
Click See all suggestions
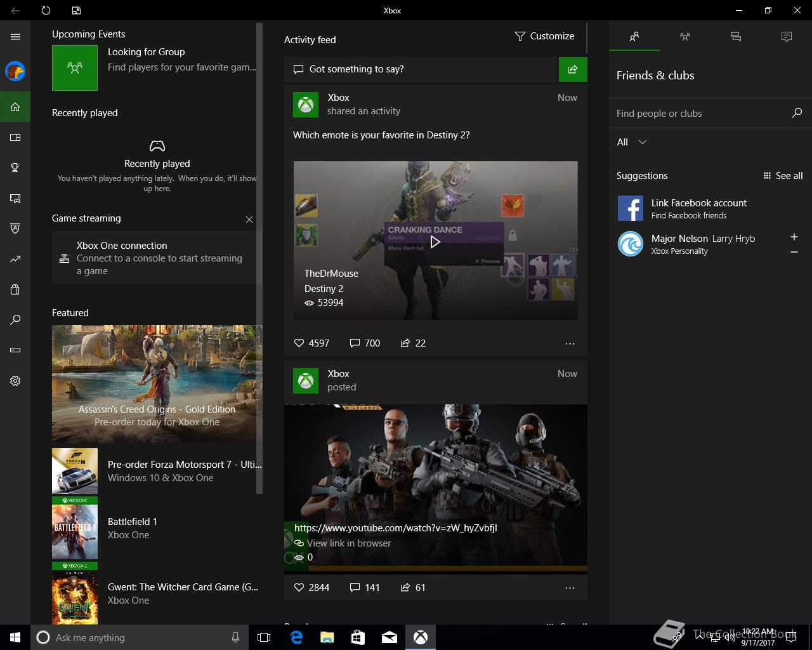(x=783, y=176)
